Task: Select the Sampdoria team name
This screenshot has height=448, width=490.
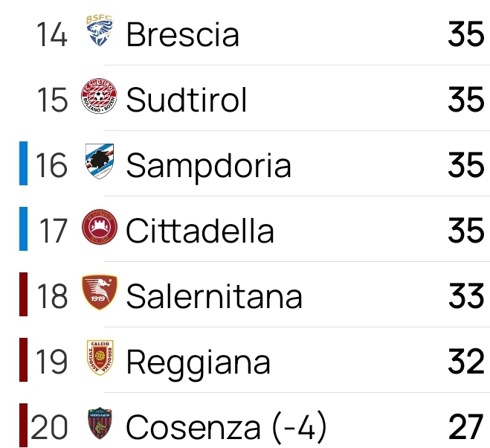Action: click(x=209, y=167)
